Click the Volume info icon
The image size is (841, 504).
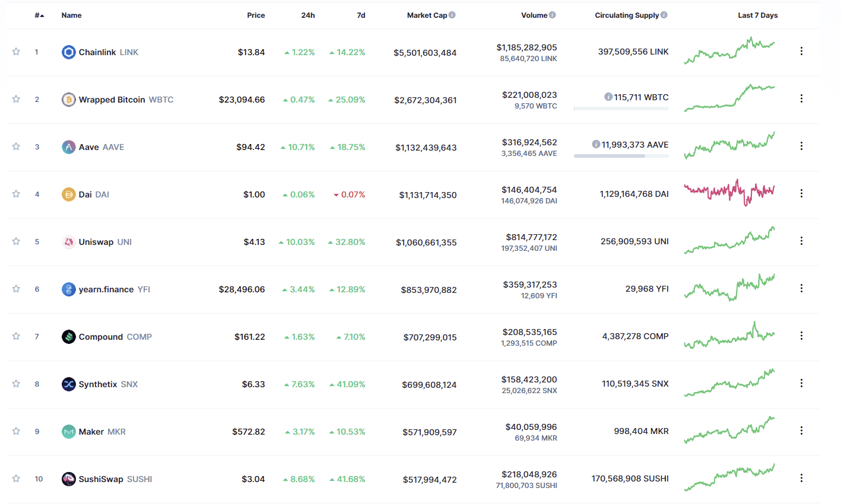click(553, 15)
